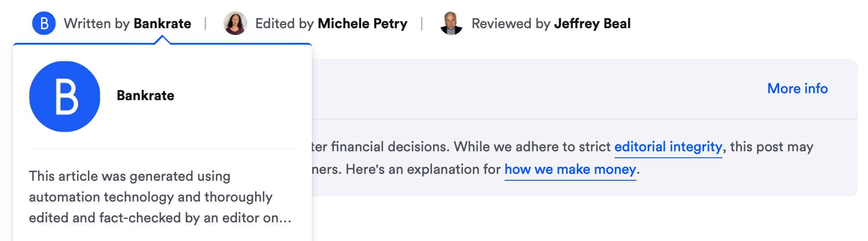868x241 pixels.
Task: Click the small Bankrate B avatar in byline
Action: pos(44,23)
